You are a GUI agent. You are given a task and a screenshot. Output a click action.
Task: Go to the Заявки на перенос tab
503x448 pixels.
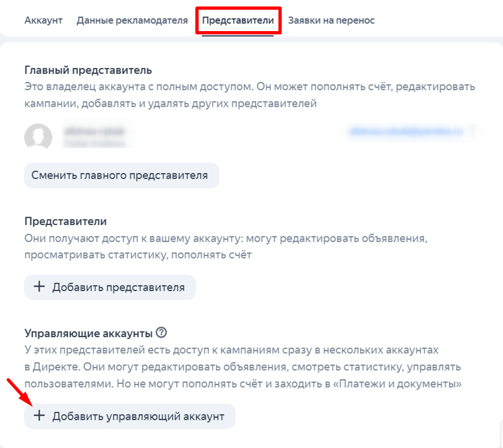tap(331, 20)
